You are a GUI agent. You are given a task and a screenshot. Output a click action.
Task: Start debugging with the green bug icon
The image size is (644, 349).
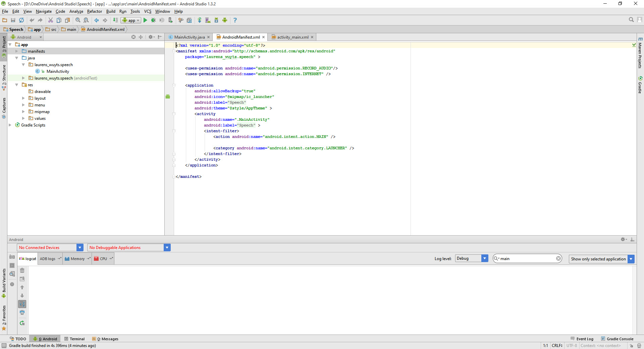154,20
